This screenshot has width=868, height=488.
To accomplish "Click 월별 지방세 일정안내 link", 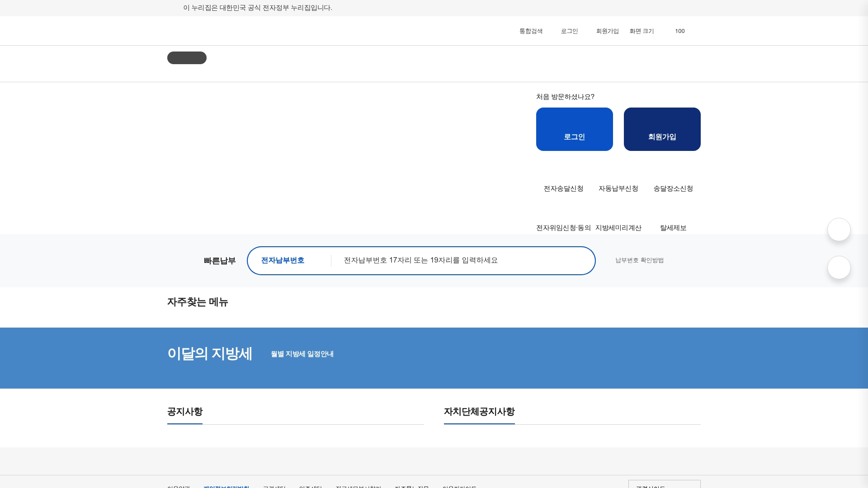I will click(x=302, y=354).
